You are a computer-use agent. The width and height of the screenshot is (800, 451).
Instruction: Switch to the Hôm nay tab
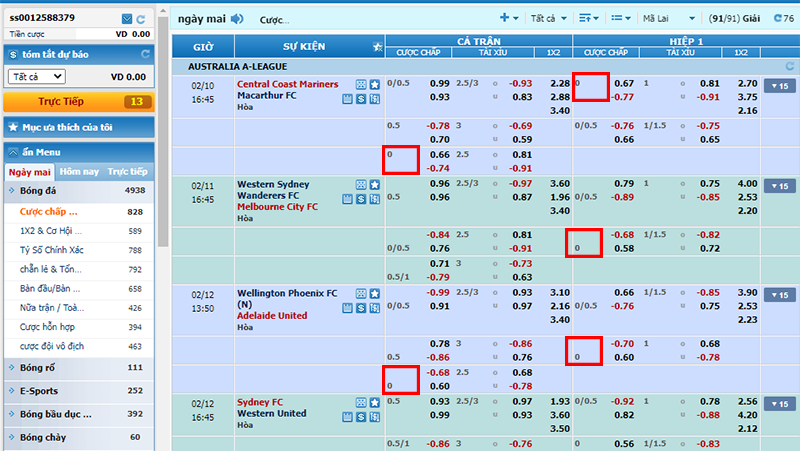coord(78,172)
